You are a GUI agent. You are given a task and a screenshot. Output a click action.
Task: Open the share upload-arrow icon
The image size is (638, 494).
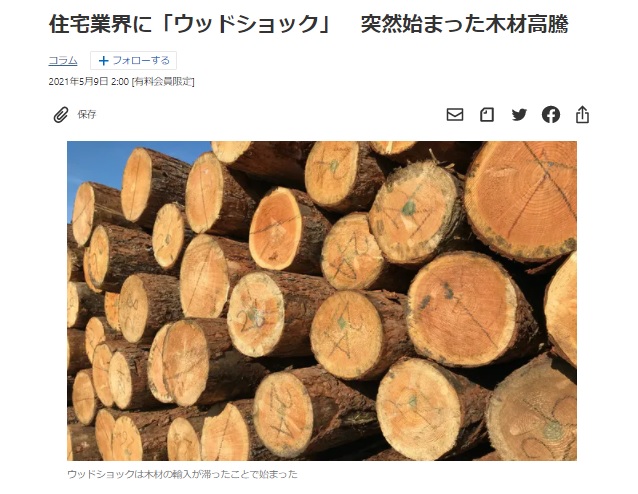(582, 114)
